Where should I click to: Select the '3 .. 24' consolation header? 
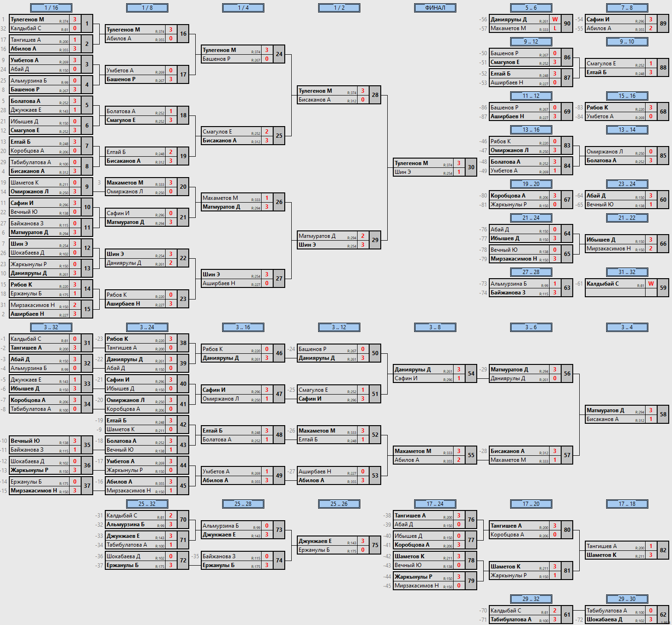pos(147,327)
